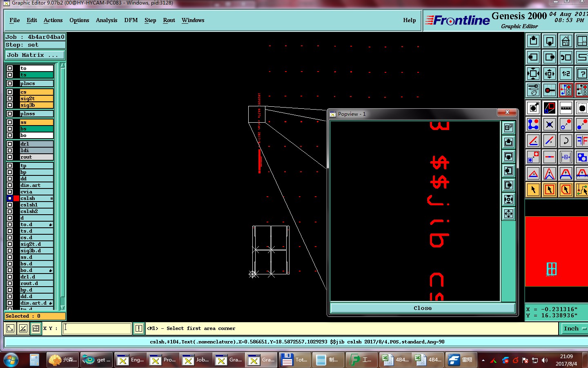Image resolution: width=588 pixels, height=368 pixels.
Task: Toggle the exclamation mark button beside coordinates
Action: (x=139, y=328)
